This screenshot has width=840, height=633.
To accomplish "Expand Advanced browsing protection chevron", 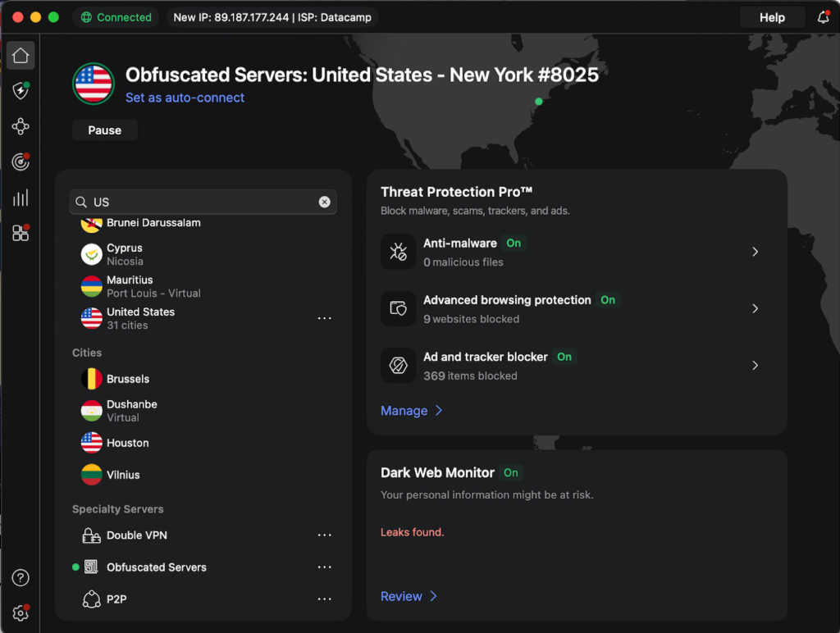I will [755, 308].
